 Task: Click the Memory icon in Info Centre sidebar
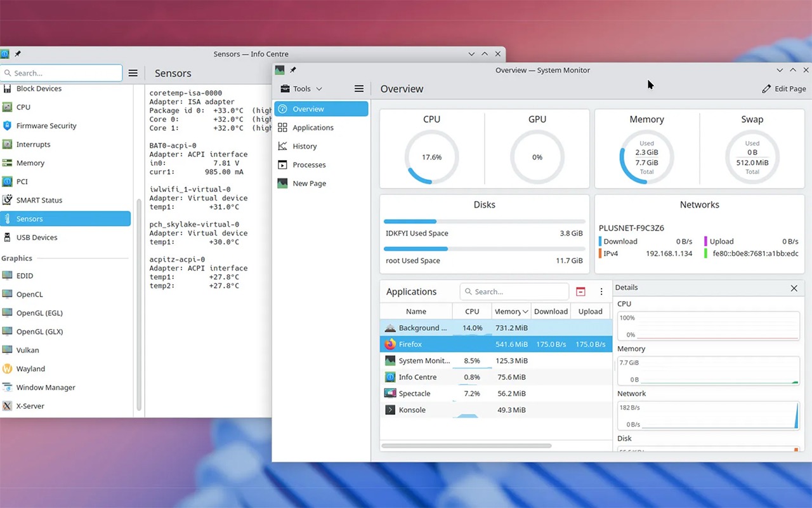pos(7,163)
